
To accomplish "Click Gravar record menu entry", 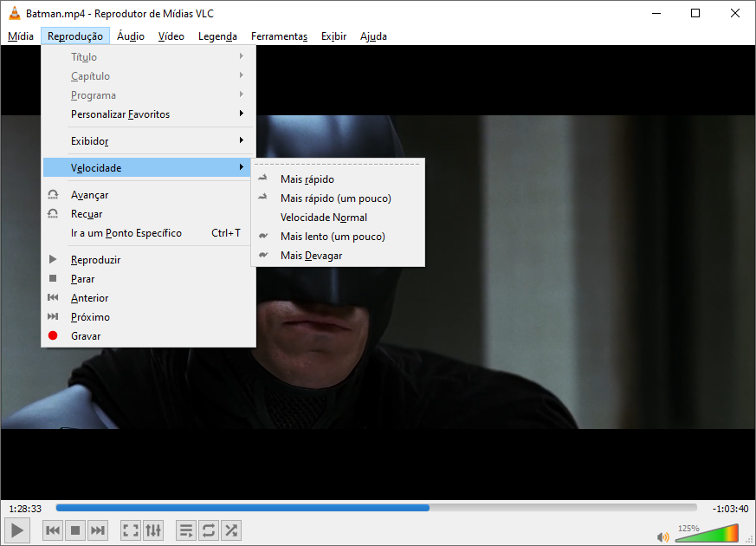I will (86, 336).
